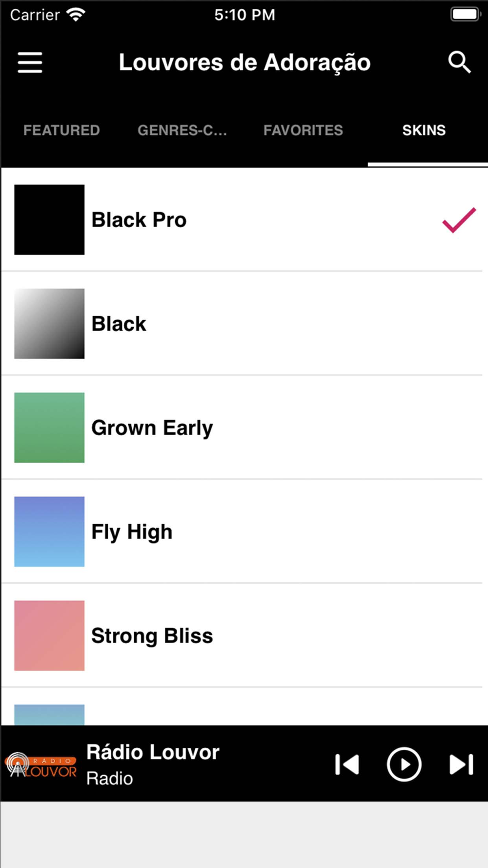Open Rádio Louvor now-playing title
Viewport: 488px width, 868px height.
pyautogui.click(x=153, y=752)
